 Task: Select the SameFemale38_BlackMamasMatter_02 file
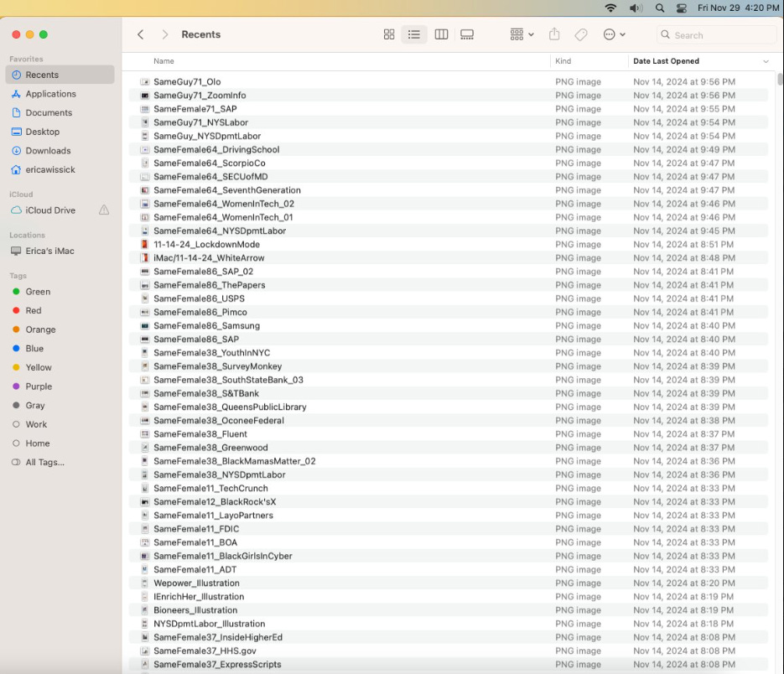pos(449,461)
